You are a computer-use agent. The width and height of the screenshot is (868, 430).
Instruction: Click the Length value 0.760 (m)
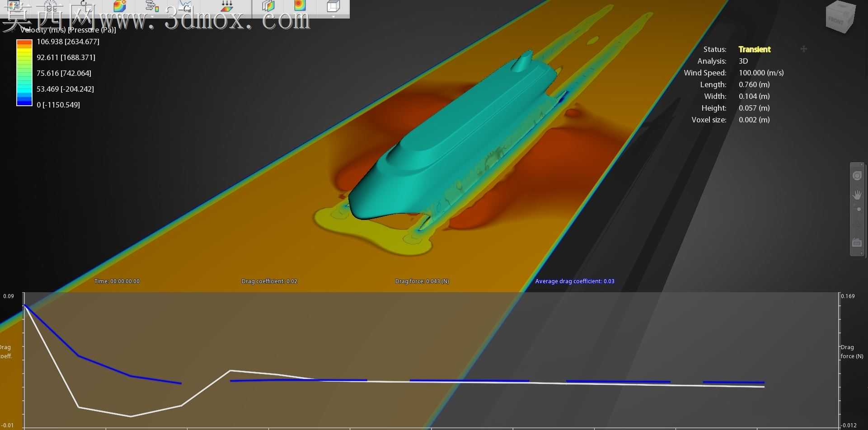click(754, 84)
